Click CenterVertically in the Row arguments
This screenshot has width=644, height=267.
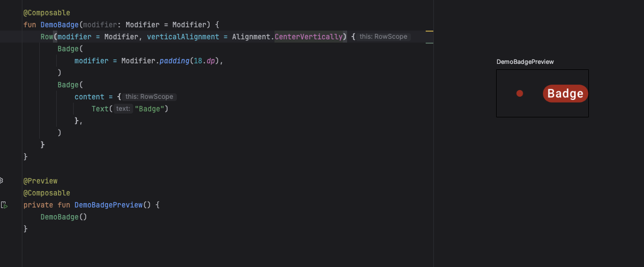point(310,37)
